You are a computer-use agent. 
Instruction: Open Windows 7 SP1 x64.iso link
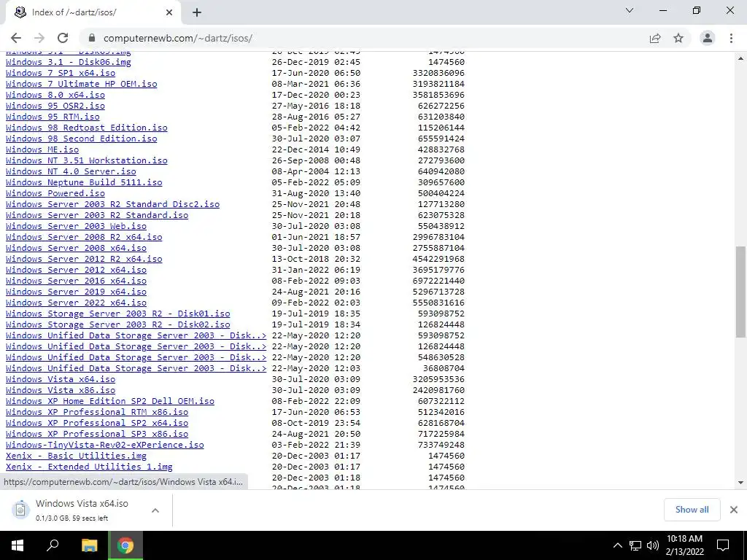click(61, 73)
